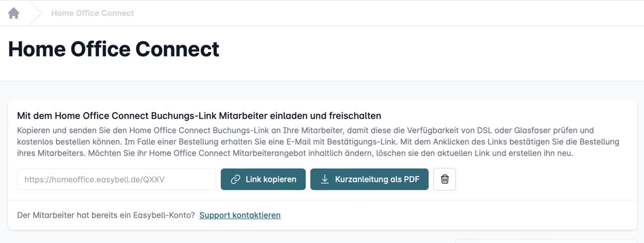Click the description line mentioning Bestätigungs-Link
This screenshot has width=644, height=243.
[318, 142]
